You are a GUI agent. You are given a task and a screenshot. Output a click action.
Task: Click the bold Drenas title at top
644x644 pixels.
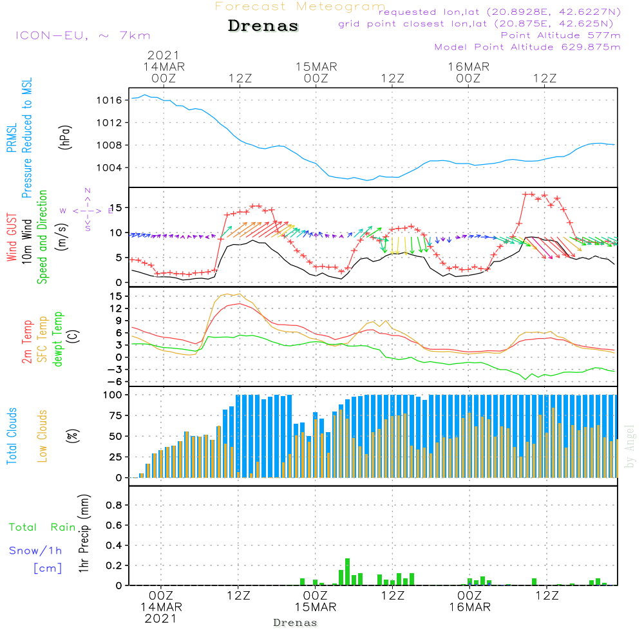coord(263,26)
